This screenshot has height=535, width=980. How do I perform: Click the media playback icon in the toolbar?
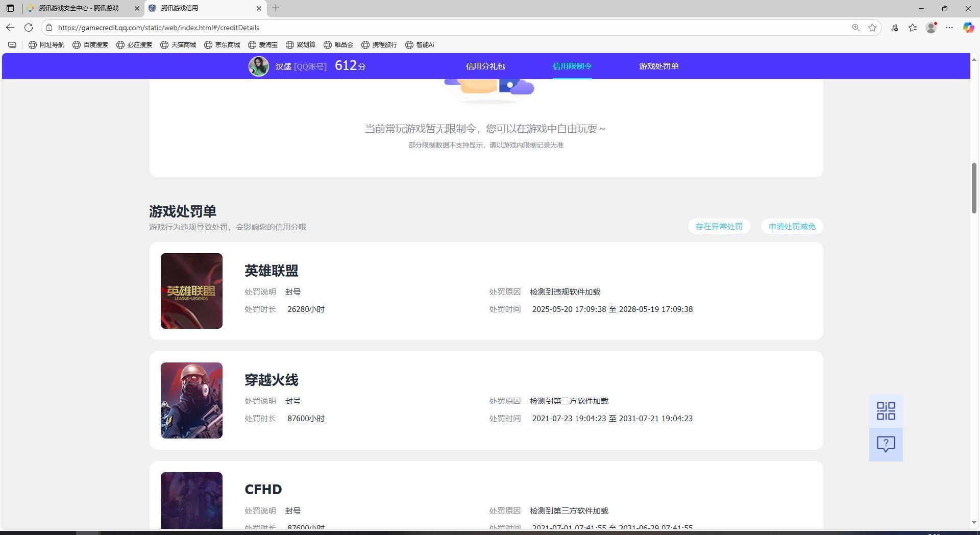[x=894, y=28]
